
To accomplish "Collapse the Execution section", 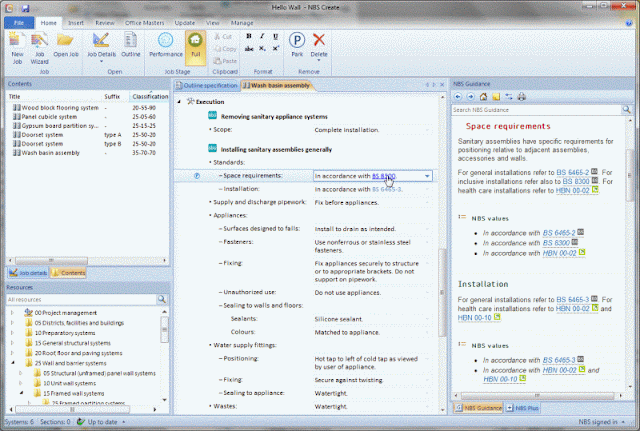I will (179, 102).
